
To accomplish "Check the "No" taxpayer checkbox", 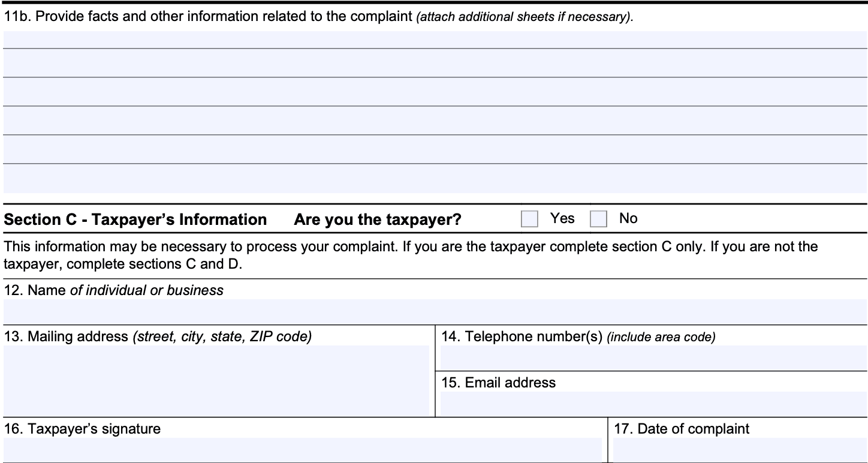I will (x=598, y=220).
